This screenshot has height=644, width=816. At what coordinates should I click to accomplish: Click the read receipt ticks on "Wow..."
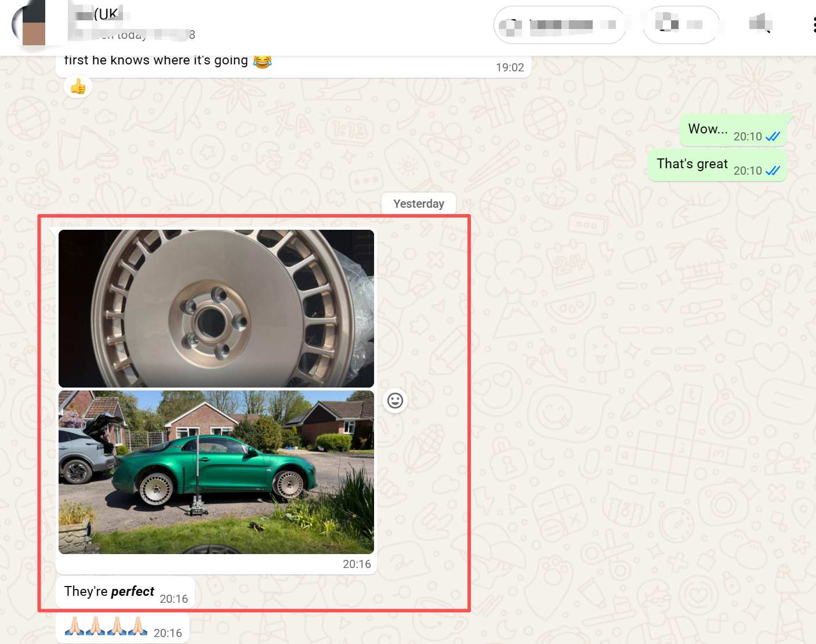[x=773, y=137]
